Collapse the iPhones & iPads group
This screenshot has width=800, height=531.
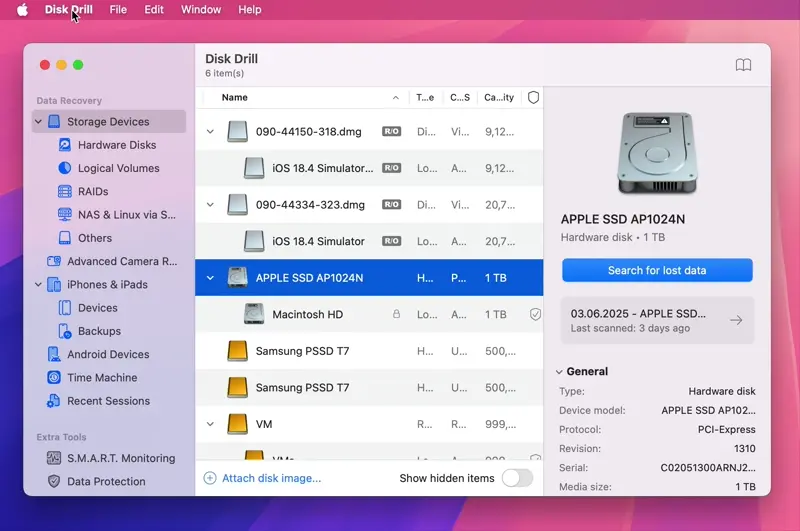(38, 285)
